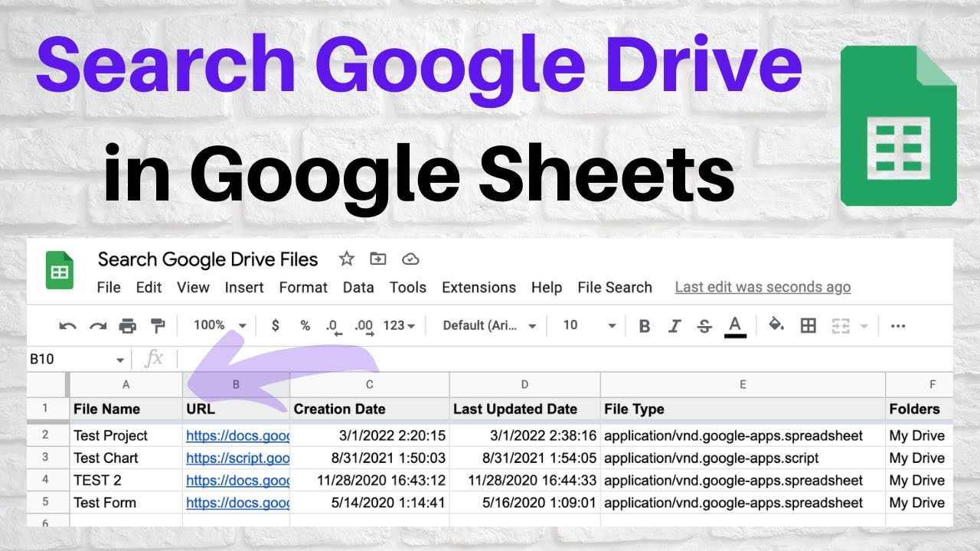This screenshot has height=551, width=980.
Task: Select the Paint format tool
Action: click(x=158, y=326)
